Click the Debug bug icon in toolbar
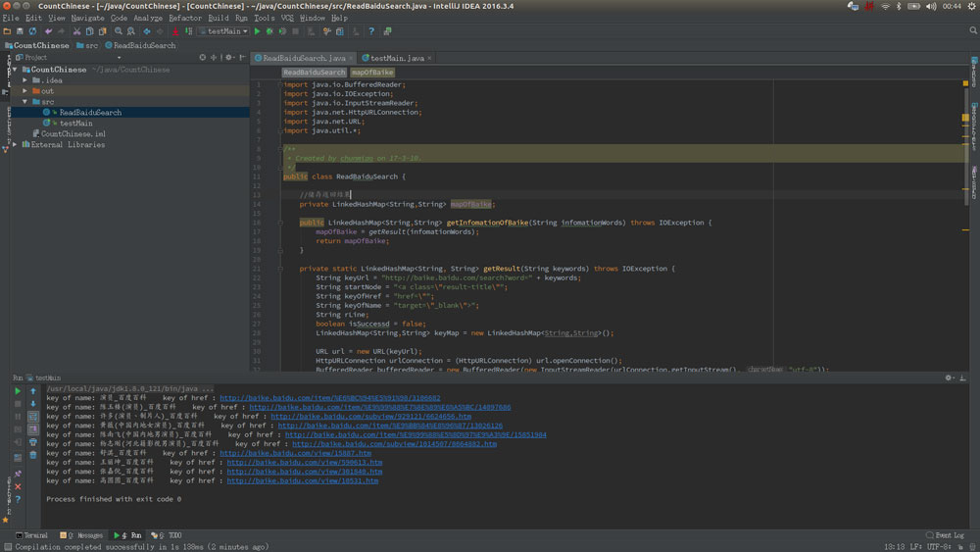The width and height of the screenshot is (980, 552). 269,31
